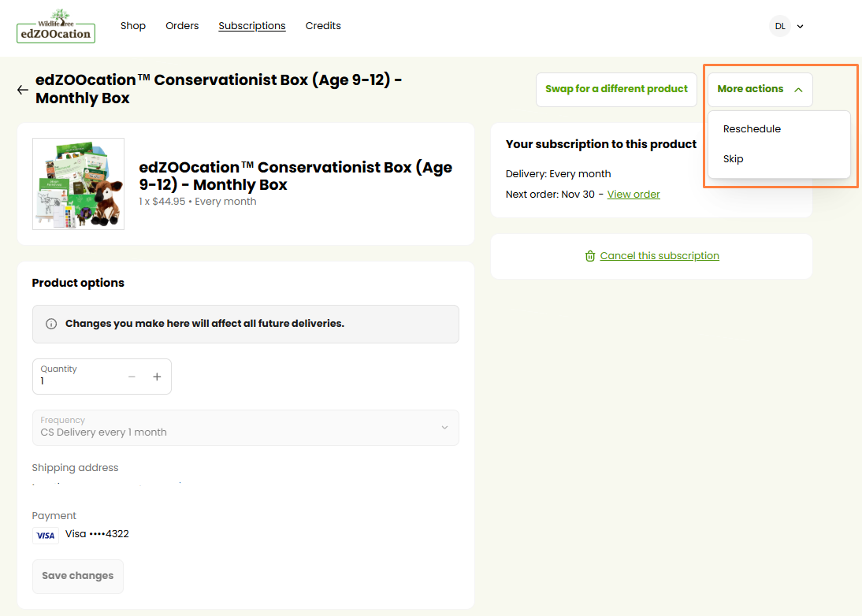Click the trash icon beside Cancel subscription

pyautogui.click(x=590, y=256)
